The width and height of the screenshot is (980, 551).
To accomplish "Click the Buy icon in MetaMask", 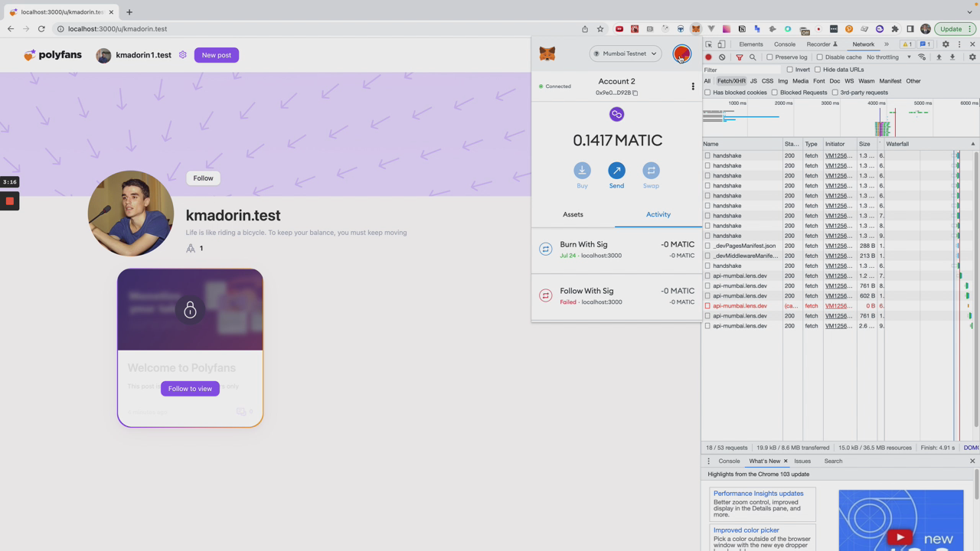I will tap(582, 170).
